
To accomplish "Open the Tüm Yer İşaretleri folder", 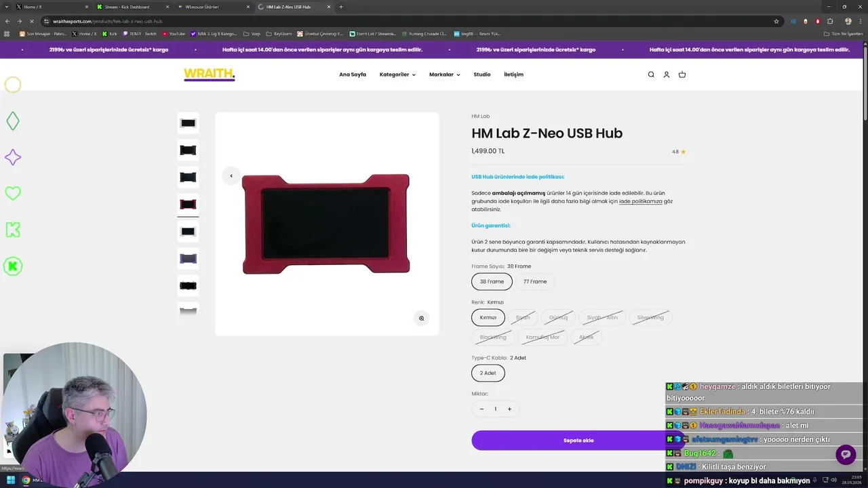I will coord(842,33).
